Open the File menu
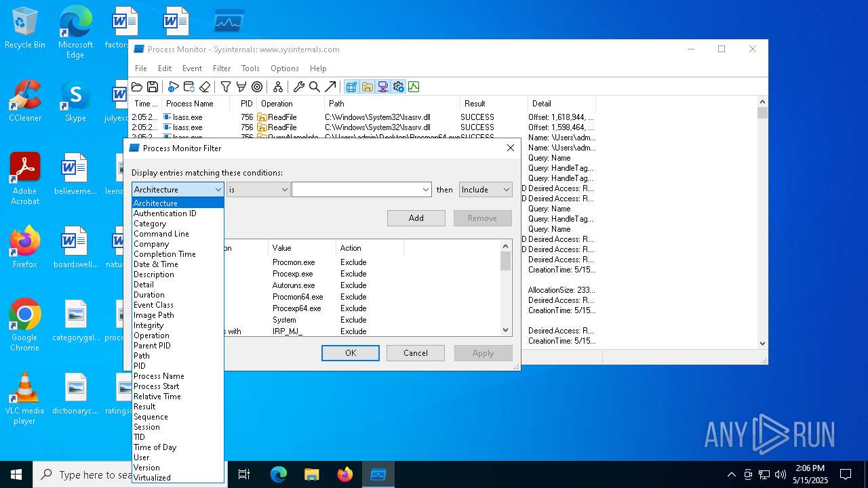The width and height of the screenshot is (868, 488). point(141,68)
